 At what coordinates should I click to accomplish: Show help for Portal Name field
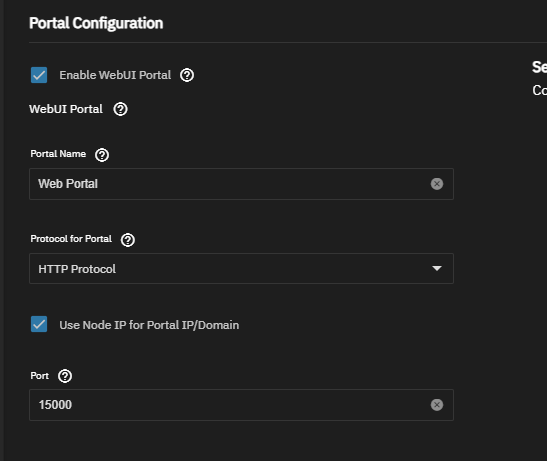pyautogui.click(x=102, y=155)
